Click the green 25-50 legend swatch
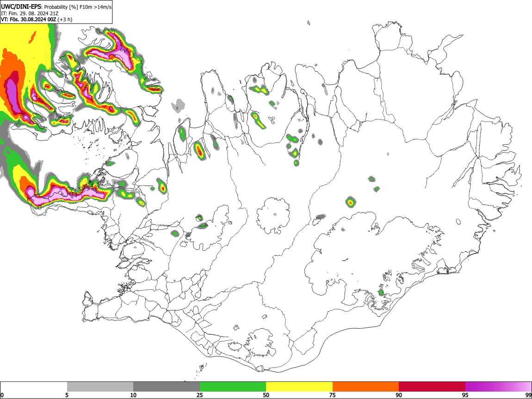The image size is (532, 399). [x=233, y=387]
